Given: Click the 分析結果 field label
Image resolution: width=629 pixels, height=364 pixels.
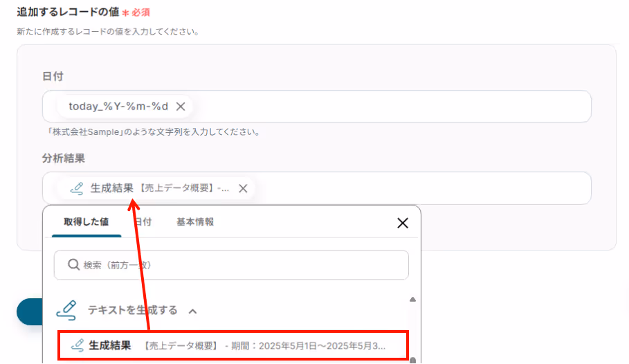Looking at the screenshot, I should point(64,158).
